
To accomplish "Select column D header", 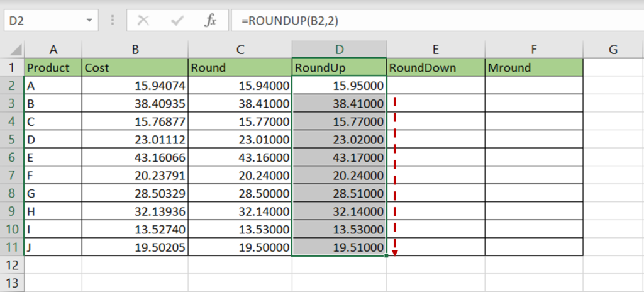I will (339, 50).
